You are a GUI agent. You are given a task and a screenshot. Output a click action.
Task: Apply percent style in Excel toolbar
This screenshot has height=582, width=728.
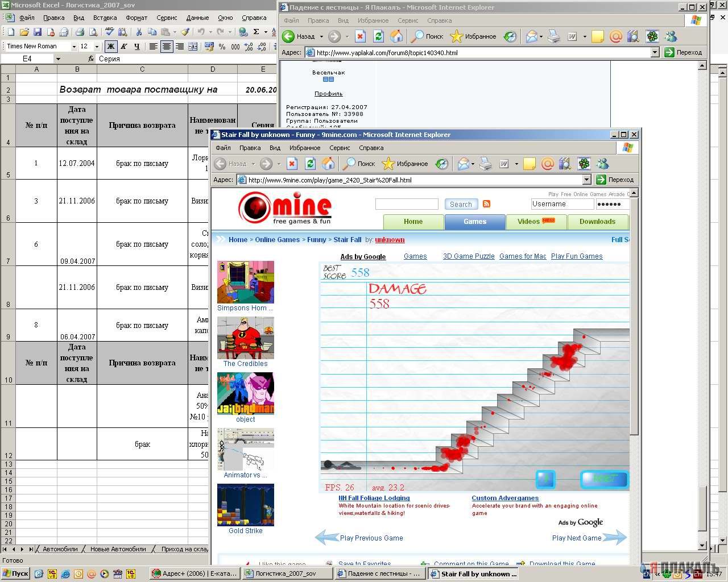click(222, 47)
